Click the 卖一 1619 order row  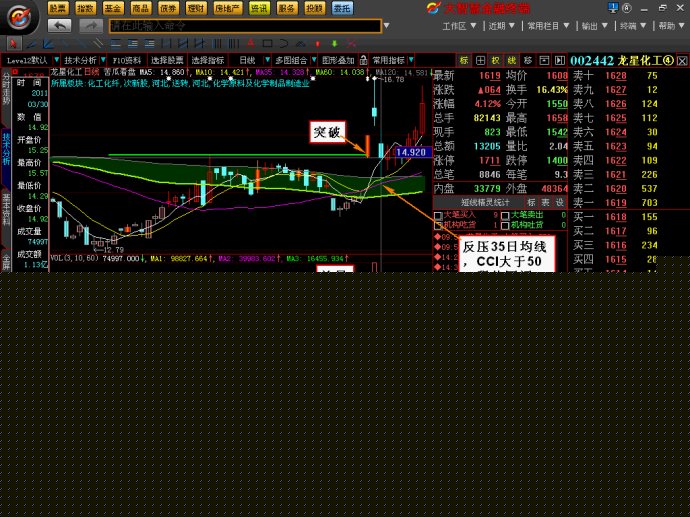tap(615, 202)
